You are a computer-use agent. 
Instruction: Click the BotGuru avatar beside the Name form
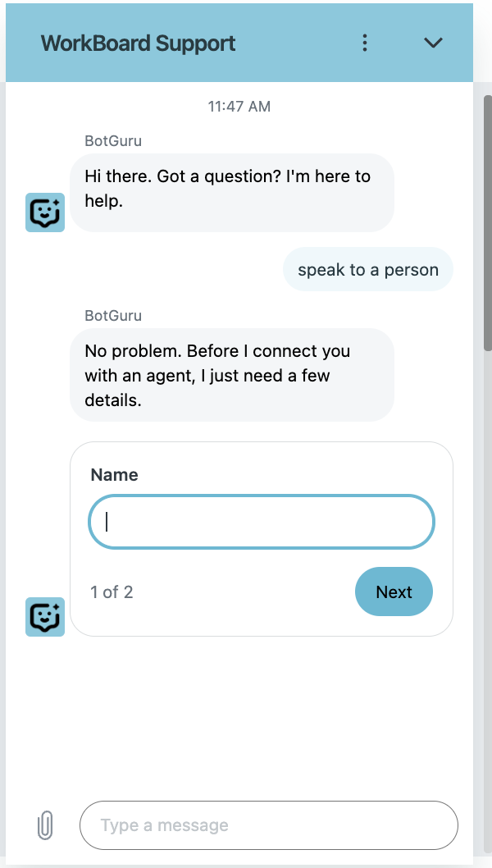[x=45, y=617]
